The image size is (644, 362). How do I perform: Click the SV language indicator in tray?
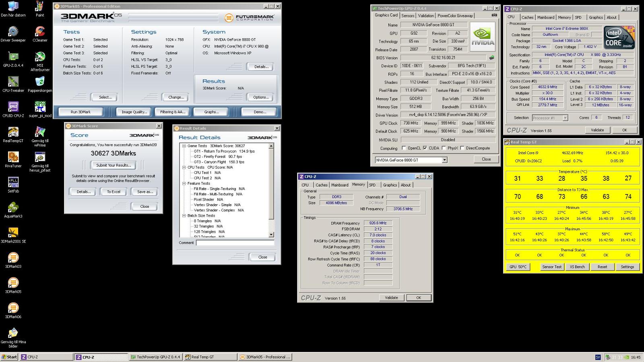(598, 358)
